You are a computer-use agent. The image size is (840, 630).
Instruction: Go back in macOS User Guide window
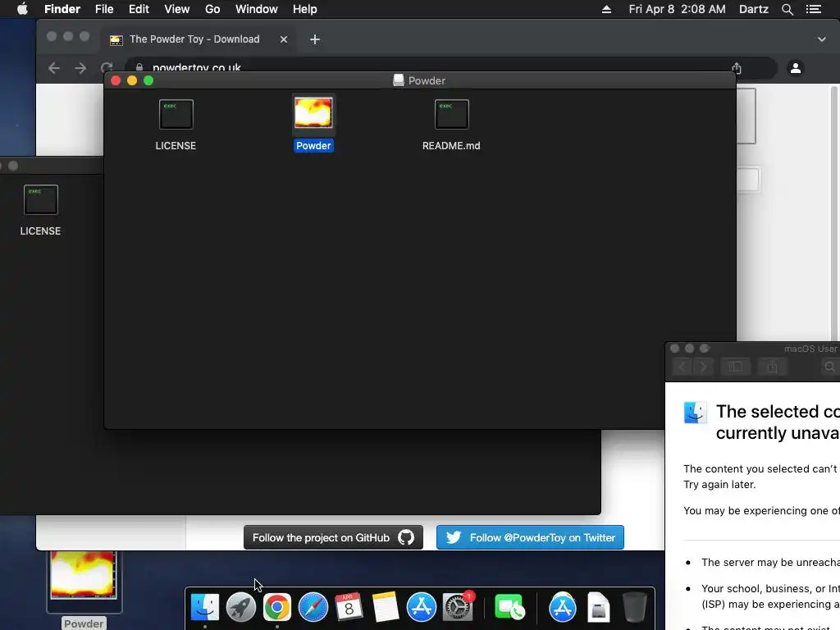682,367
